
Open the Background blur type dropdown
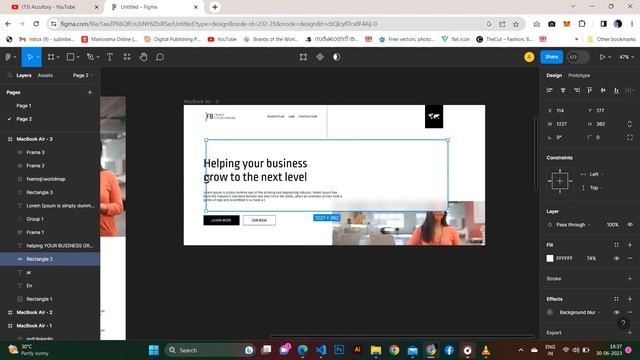pos(580,312)
